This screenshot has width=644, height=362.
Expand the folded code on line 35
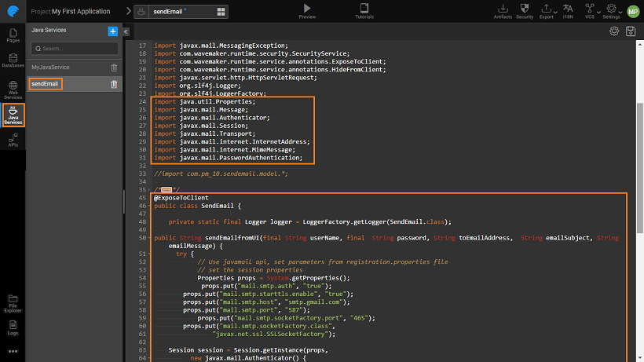tap(166, 189)
